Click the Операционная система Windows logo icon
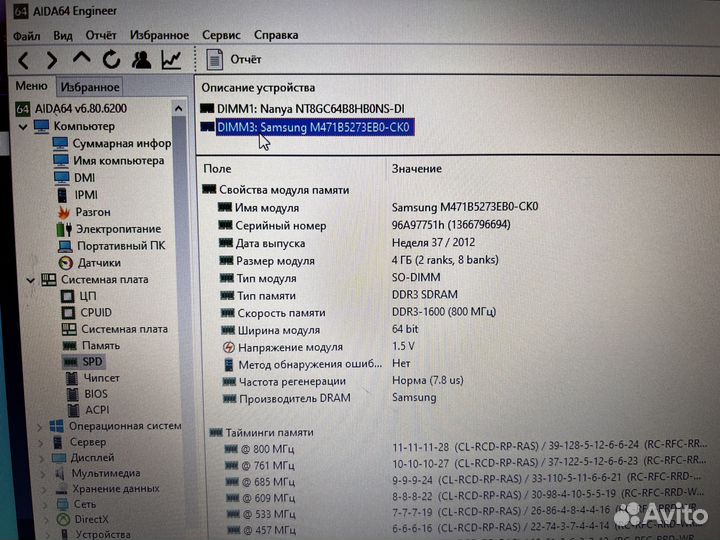This screenshot has width=720, height=540. click(56, 426)
